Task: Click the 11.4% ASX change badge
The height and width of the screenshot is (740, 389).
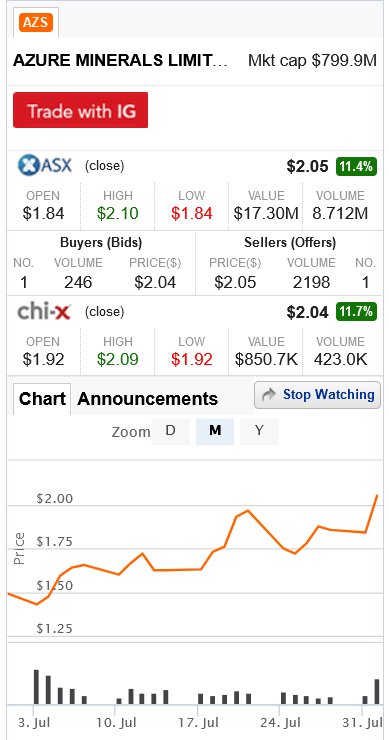Action: (x=356, y=166)
